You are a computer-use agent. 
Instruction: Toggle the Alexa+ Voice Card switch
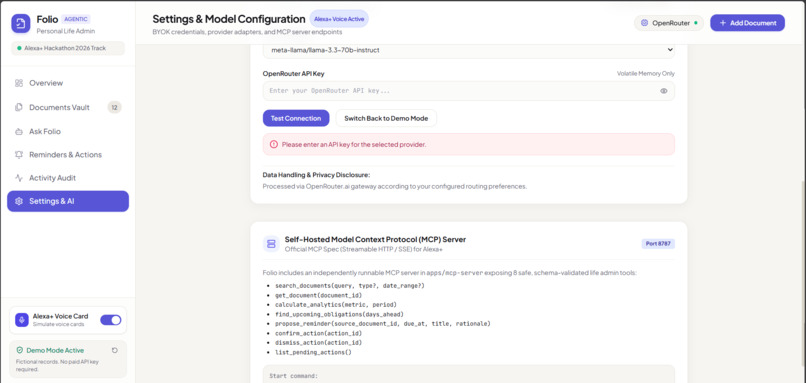click(111, 320)
